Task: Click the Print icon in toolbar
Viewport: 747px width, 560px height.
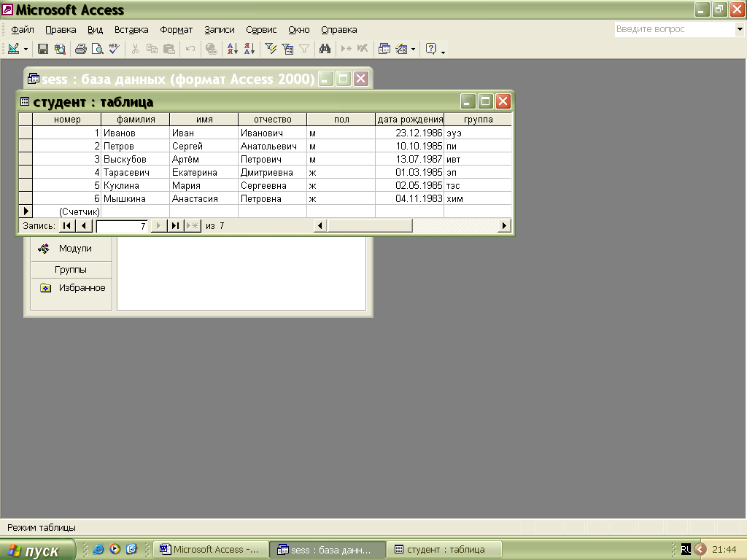Action: [81, 49]
